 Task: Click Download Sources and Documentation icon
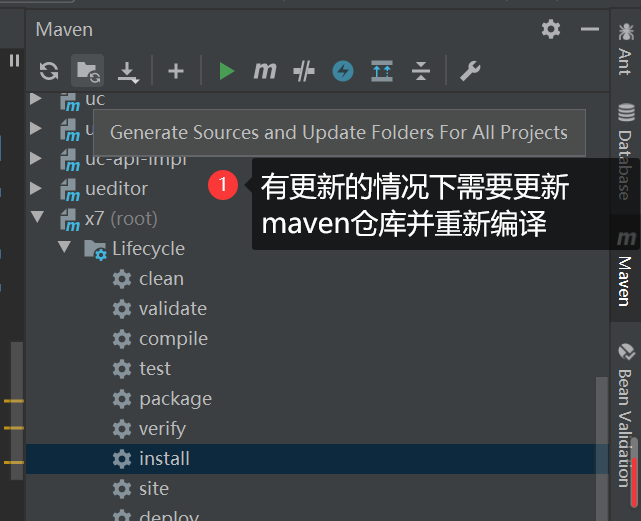128,72
